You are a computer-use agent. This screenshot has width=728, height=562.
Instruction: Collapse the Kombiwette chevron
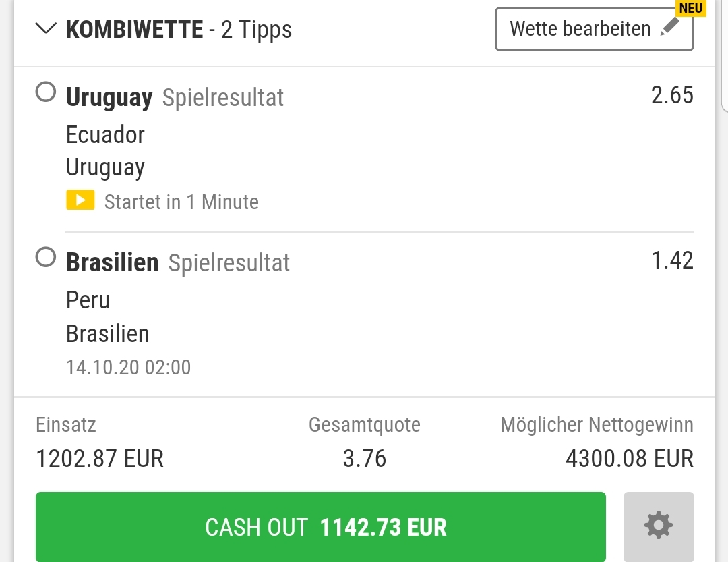pos(46,29)
